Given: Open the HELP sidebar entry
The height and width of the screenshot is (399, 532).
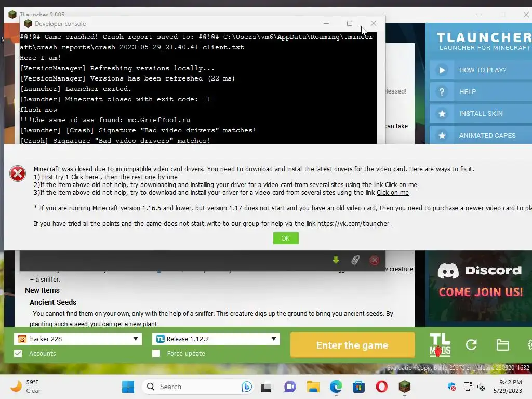Looking at the screenshot, I should click(x=481, y=91).
